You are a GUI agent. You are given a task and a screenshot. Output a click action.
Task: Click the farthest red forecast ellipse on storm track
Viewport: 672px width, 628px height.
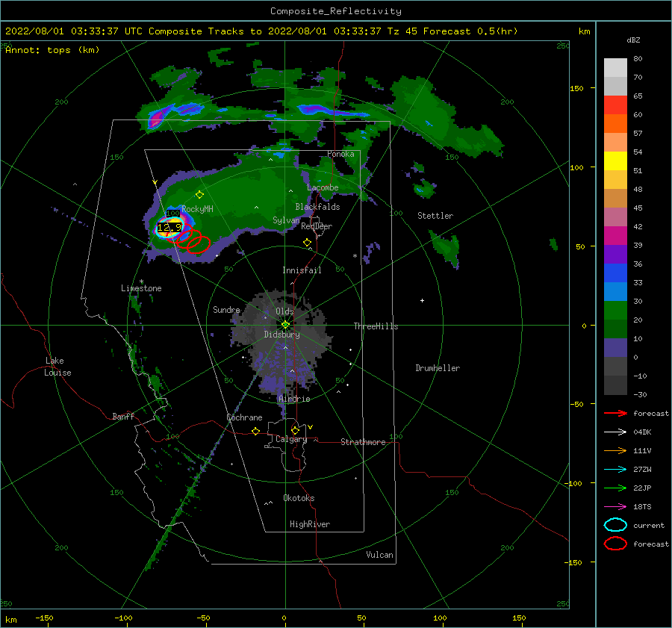tap(199, 244)
